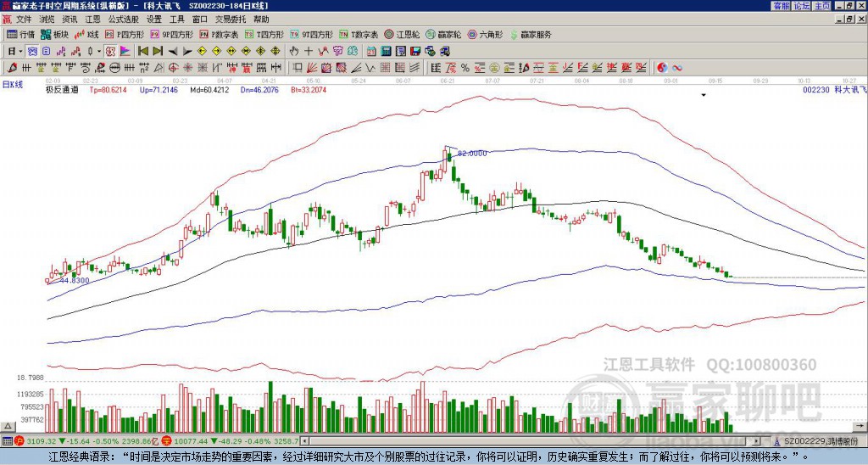
Task: Open the 江恩 menu
Action: click(93, 20)
